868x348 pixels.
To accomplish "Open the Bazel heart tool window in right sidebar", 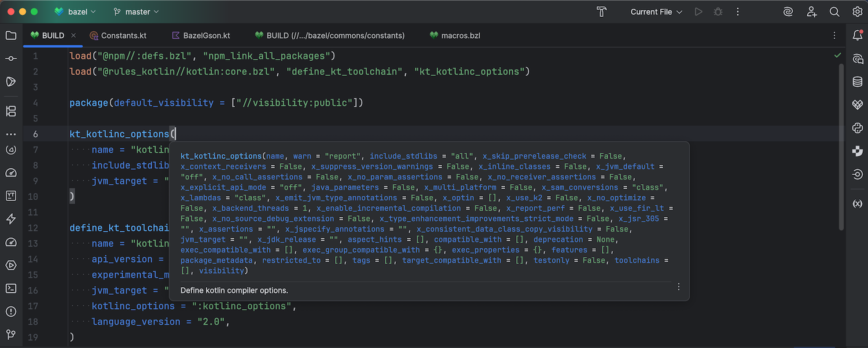I will pyautogui.click(x=858, y=105).
